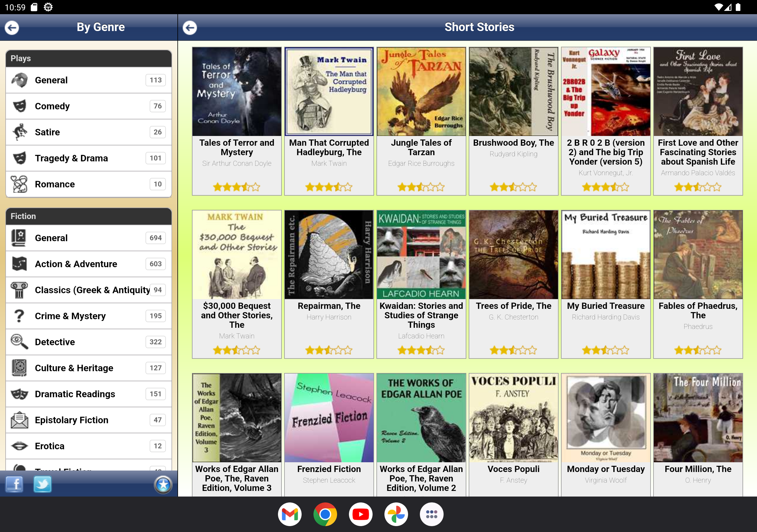Screen dimensions: 757x532
Task: Open the Epistolary Fiction genre list
Action: pyautogui.click(x=89, y=420)
